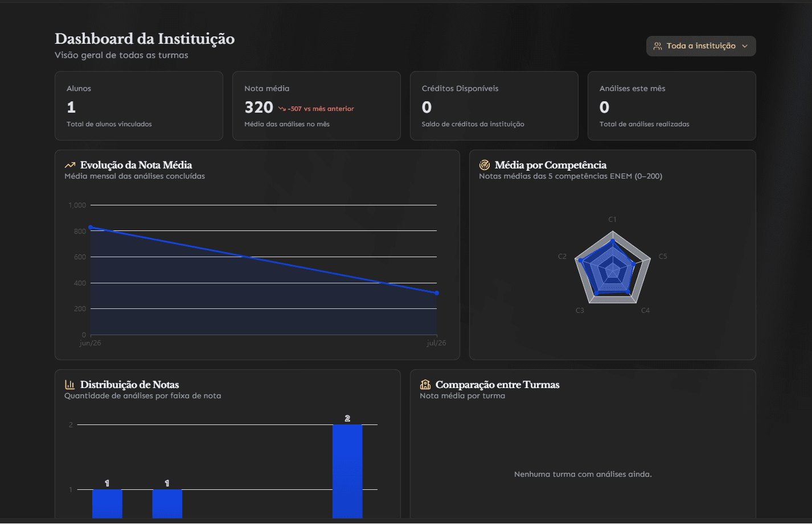
Task: Click 'Notas médias das 5 competências ENEM' subtitle
Action: click(x=571, y=176)
